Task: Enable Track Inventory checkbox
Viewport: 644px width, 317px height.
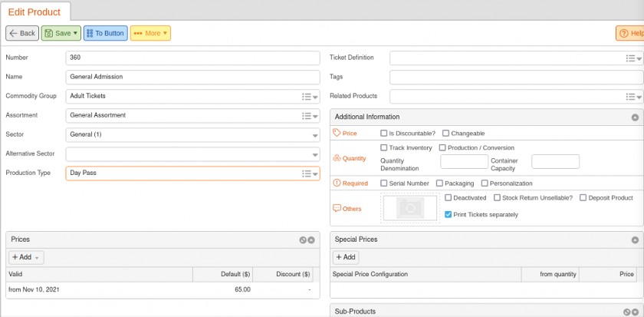Action: pyautogui.click(x=383, y=147)
